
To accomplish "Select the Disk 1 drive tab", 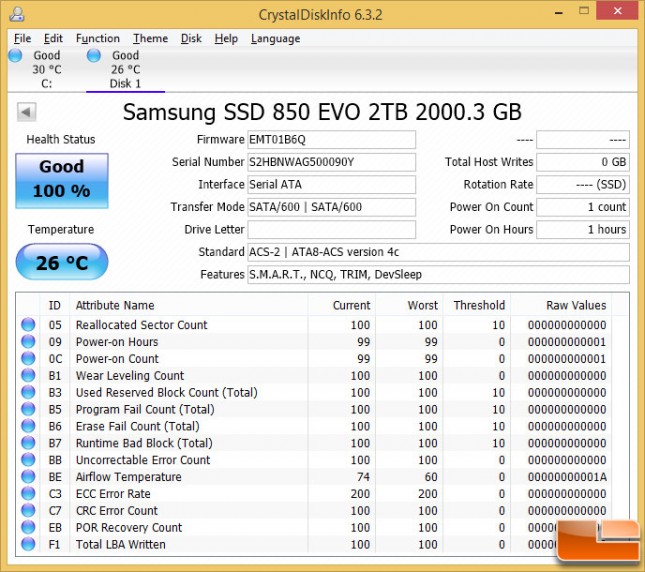I will click(125, 69).
